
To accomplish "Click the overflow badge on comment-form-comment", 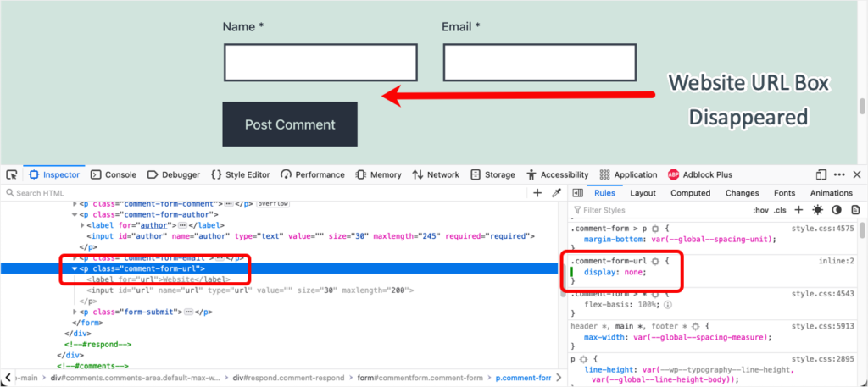I will coord(273,204).
